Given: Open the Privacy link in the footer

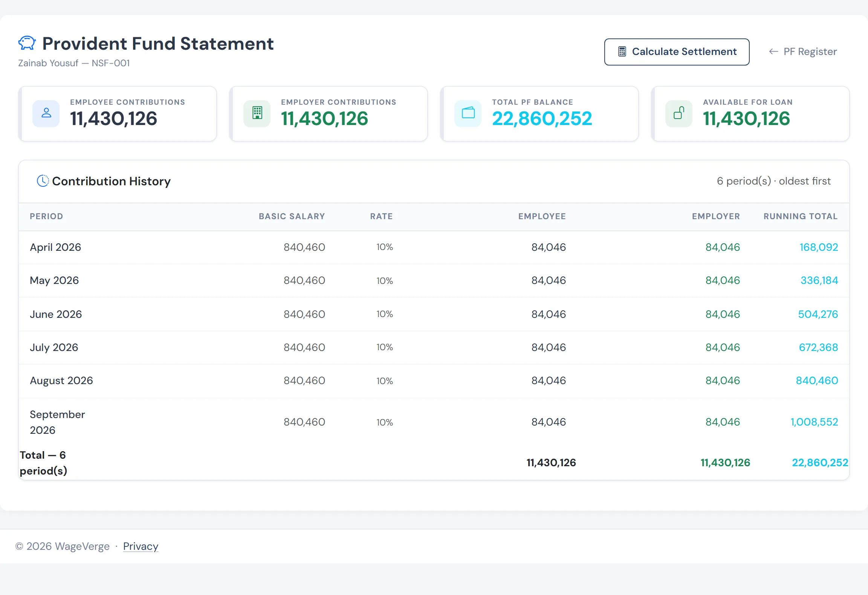Looking at the screenshot, I should coord(141,546).
